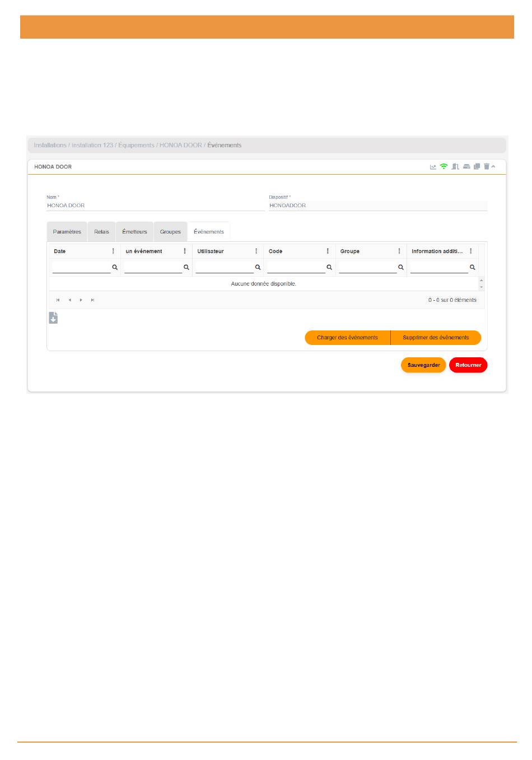Viewport: 532px width, 760px height.
Task: Click Supprimer des événements button
Action: click(436, 338)
